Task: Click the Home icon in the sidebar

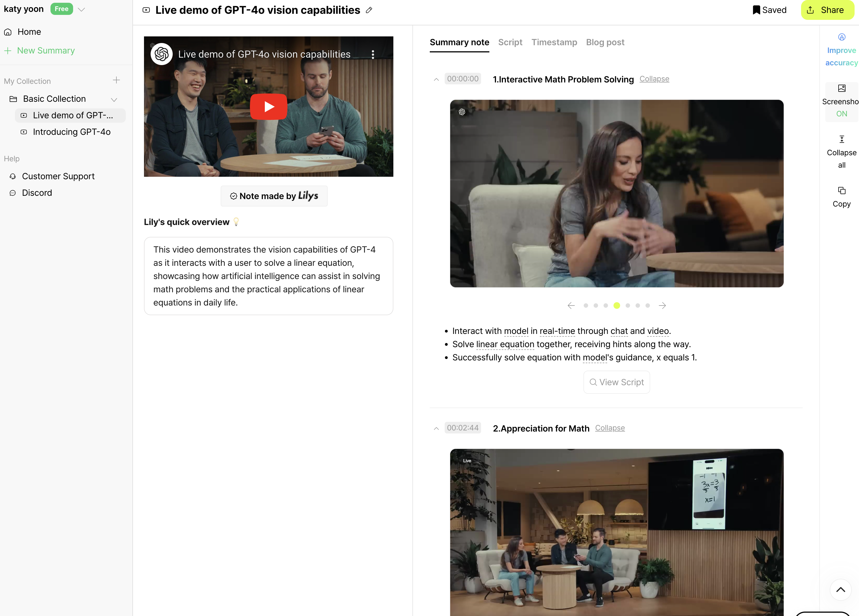Action: 8,32
